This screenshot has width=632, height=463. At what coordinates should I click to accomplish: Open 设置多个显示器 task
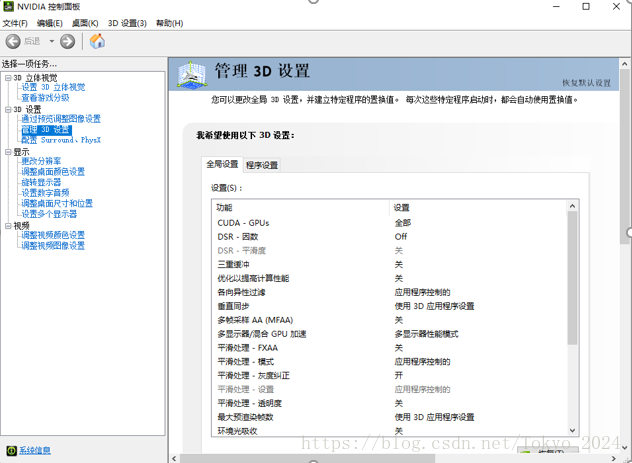click(49, 214)
